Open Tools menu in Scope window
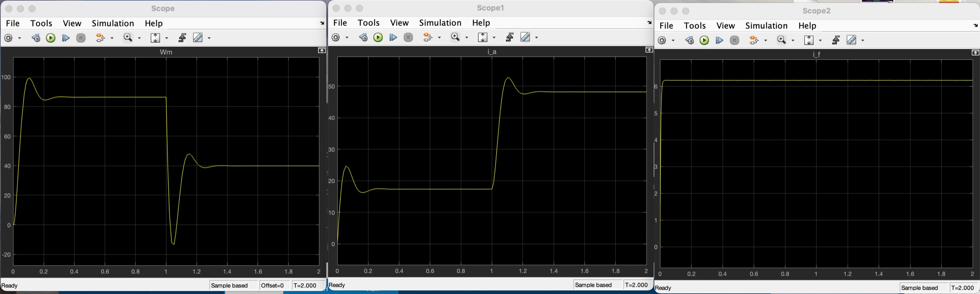Screen dimensions: 980x294 [41, 23]
